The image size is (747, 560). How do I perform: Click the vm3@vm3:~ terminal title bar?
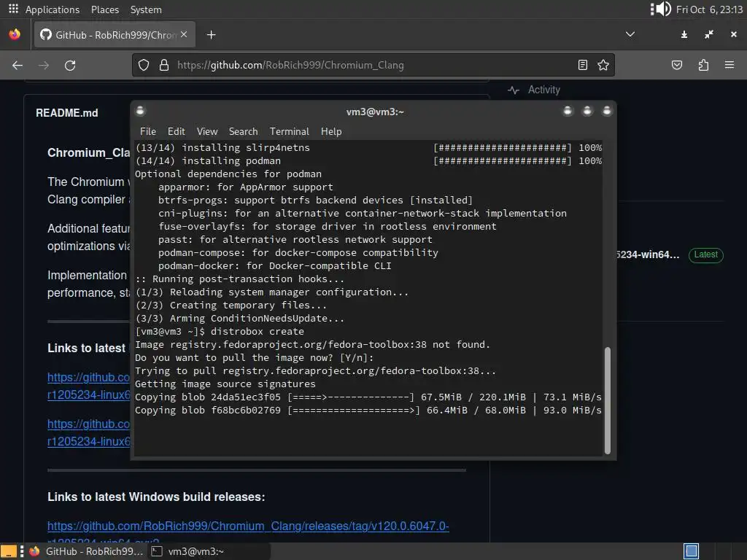(x=375, y=112)
